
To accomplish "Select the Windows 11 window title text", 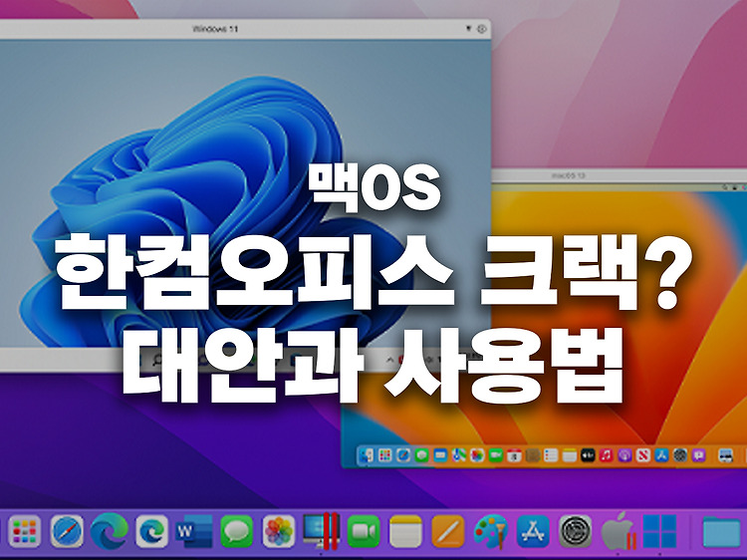I will [x=215, y=29].
